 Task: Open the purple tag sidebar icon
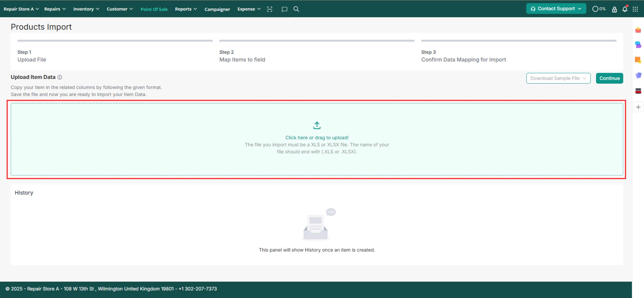pos(638,75)
